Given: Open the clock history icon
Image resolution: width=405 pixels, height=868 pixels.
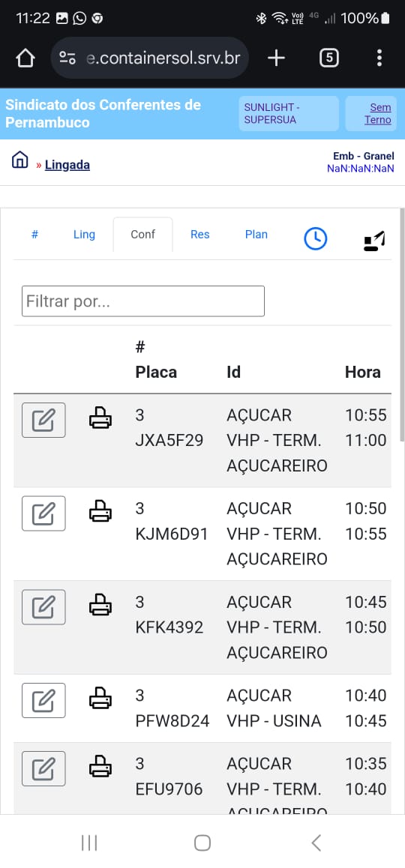Looking at the screenshot, I should pyautogui.click(x=315, y=238).
